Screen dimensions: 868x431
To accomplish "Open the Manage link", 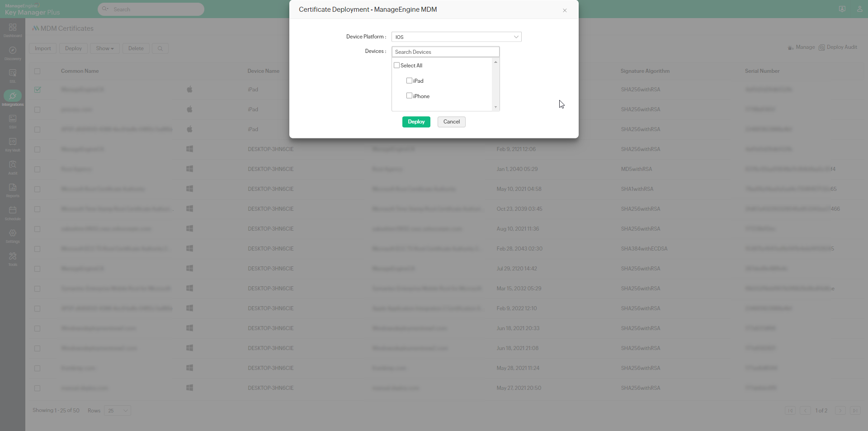I will pos(802,47).
